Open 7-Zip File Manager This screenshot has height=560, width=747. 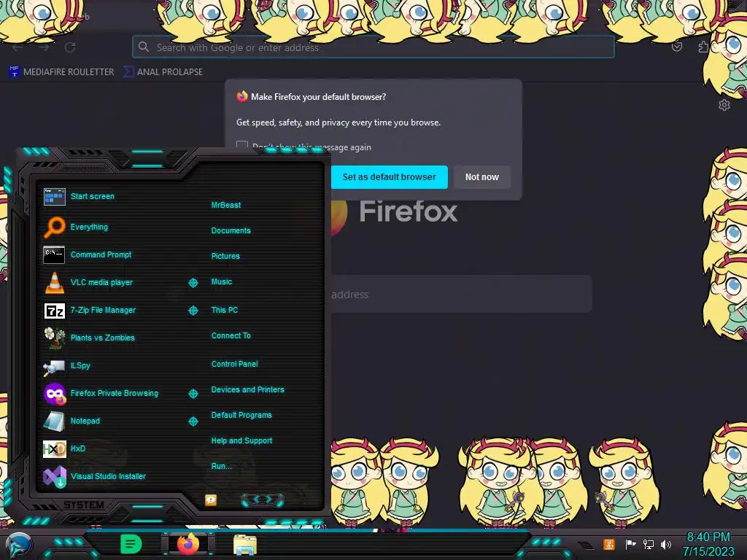[x=103, y=310]
